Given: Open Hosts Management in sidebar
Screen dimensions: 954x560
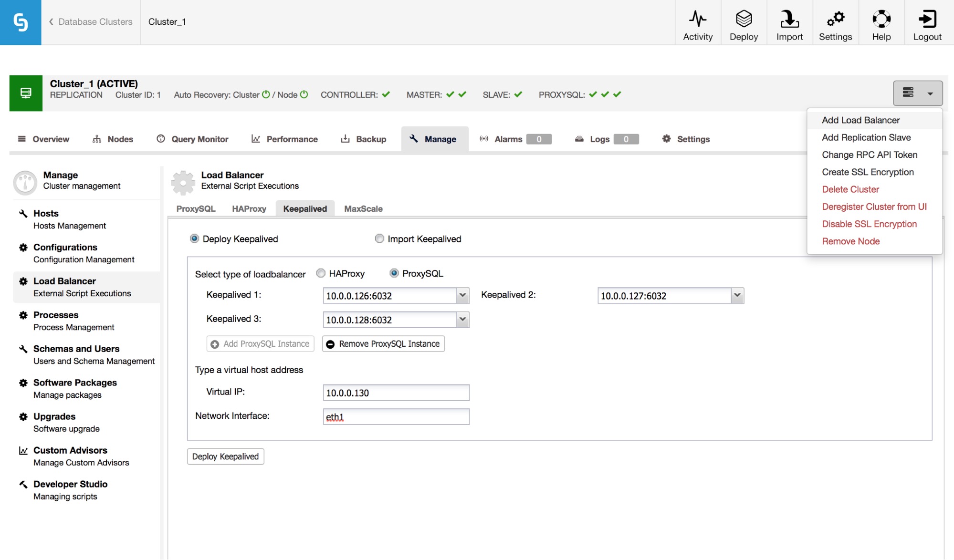Looking at the screenshot, I should pyautogui.click(x=86, y=219).
